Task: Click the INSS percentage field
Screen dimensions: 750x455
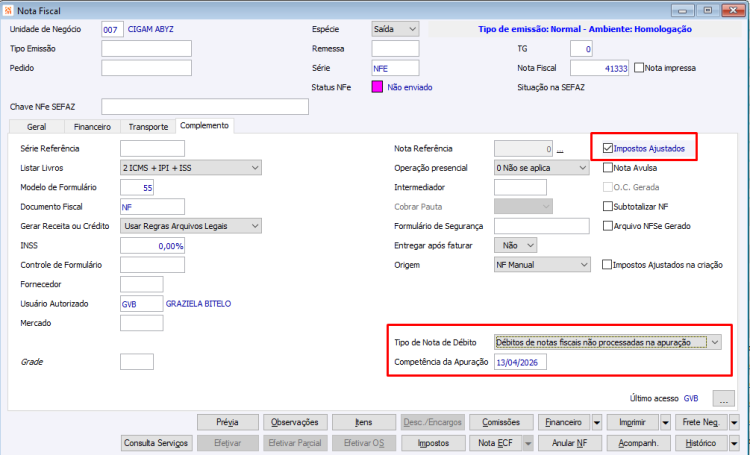Action: (152, 245)
